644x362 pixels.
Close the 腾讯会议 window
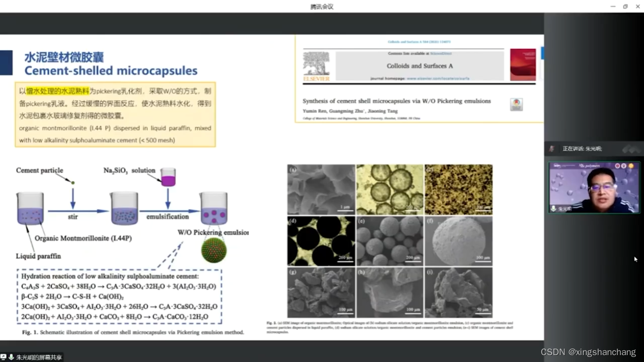click(x=638, y=6)
